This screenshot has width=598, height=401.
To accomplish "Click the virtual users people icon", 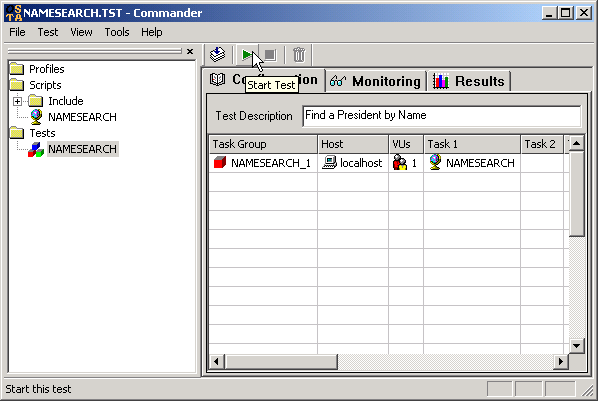I will tap(400, 163).
